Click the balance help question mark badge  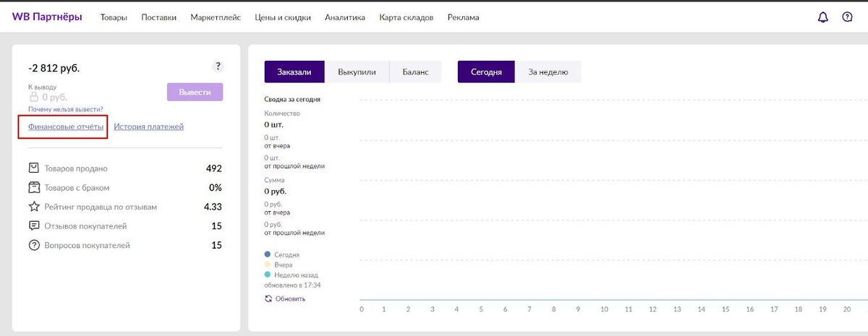[218, 66]
